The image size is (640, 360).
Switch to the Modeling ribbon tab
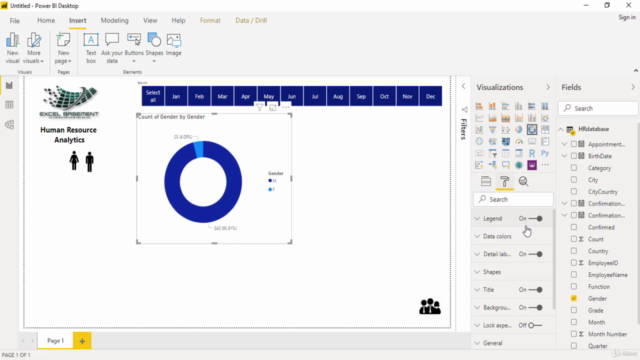[114, 20]
